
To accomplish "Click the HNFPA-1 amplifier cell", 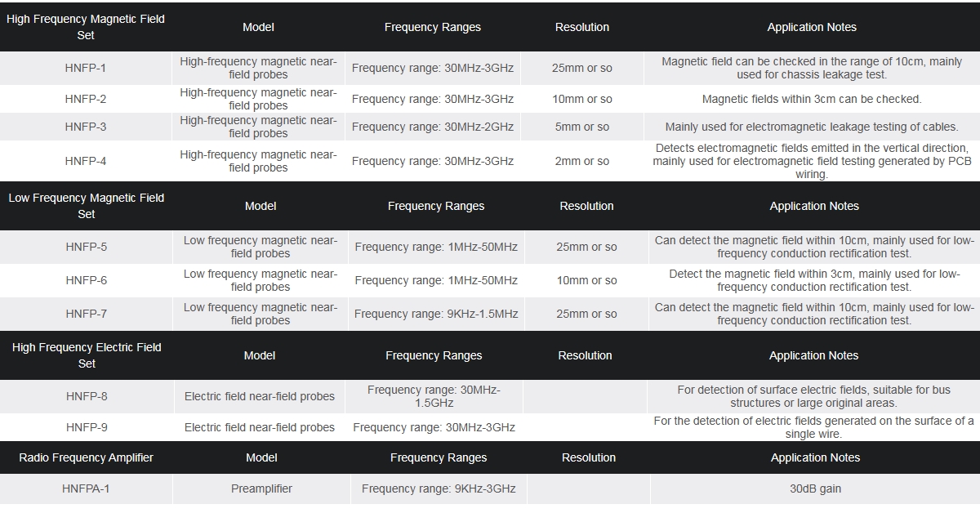I will (86, 488).
